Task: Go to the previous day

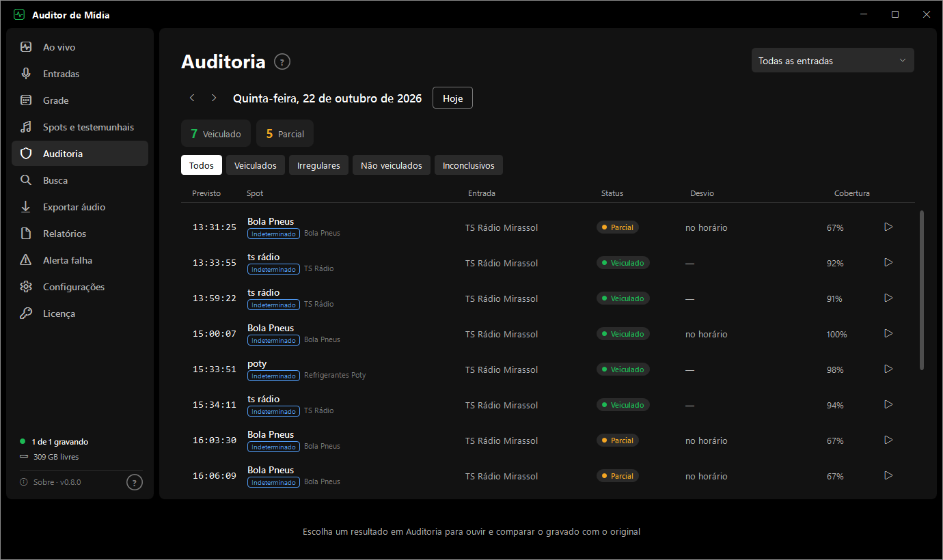Action: click(x=192, y=98)
